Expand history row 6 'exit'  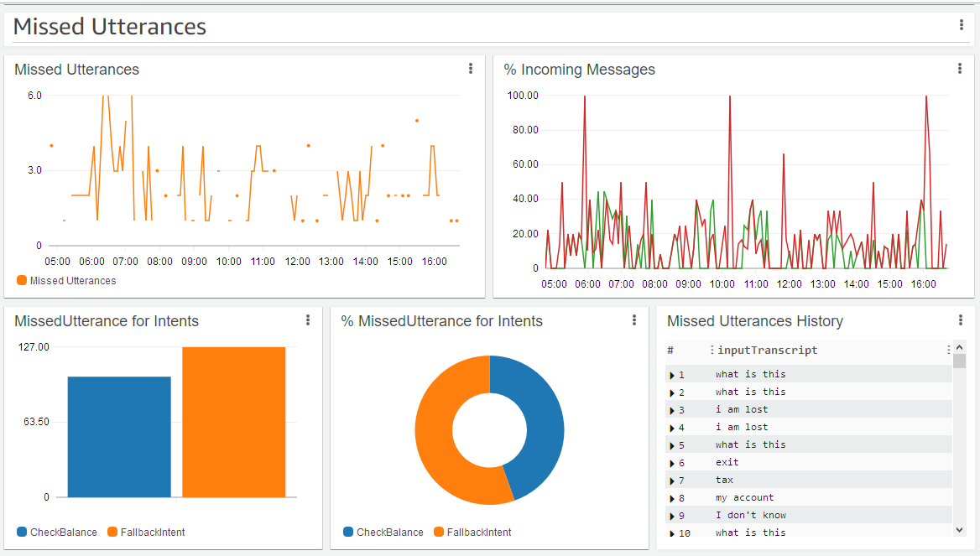click(672, 463)
